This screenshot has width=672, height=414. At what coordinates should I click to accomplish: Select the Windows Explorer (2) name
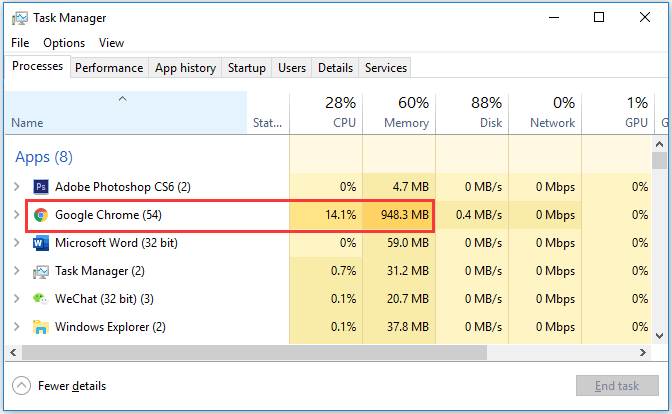(x=110, y=327)
